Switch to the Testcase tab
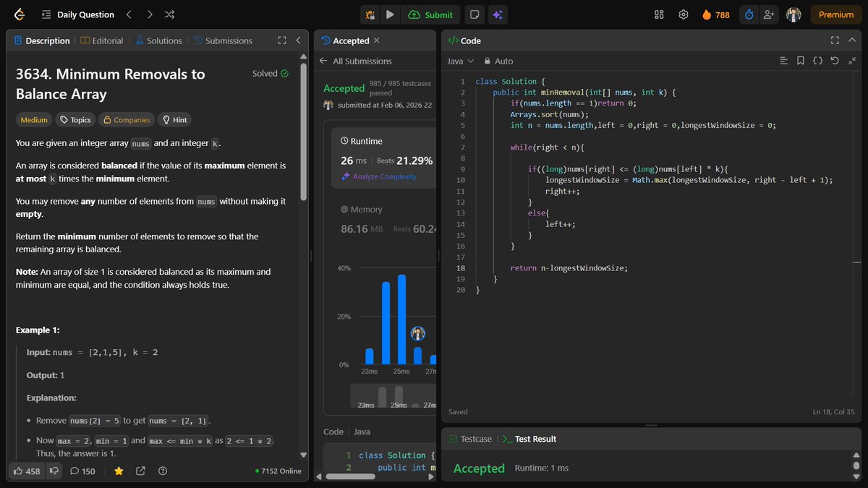This screenshot has width=868, height=488. pos(470,439)
